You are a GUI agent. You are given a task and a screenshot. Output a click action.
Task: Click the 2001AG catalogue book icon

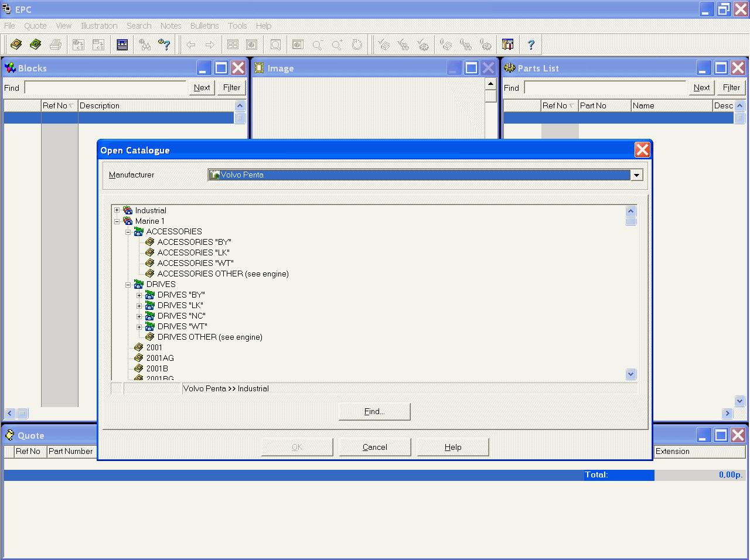[139, 358]
